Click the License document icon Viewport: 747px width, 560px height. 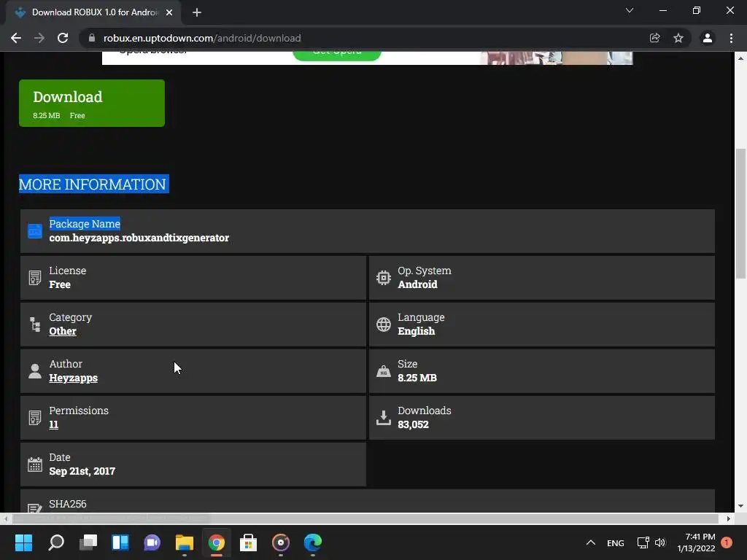coord(35,278)
